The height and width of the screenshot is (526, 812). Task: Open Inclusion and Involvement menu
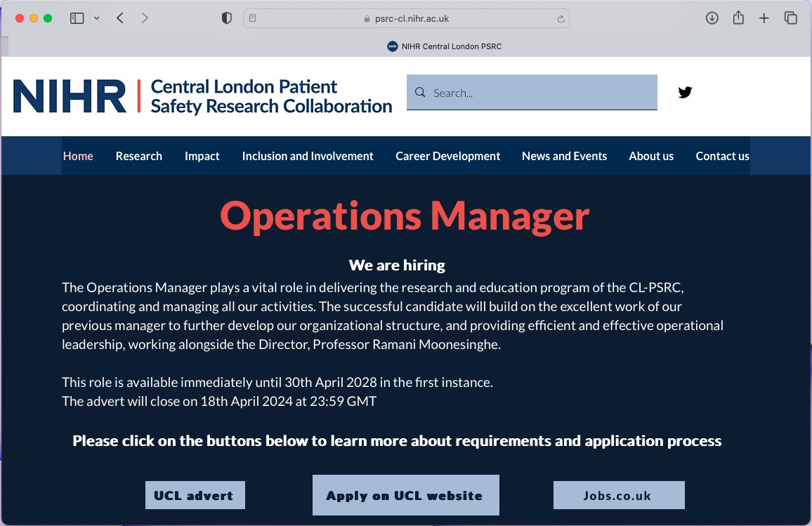point(308,156)
